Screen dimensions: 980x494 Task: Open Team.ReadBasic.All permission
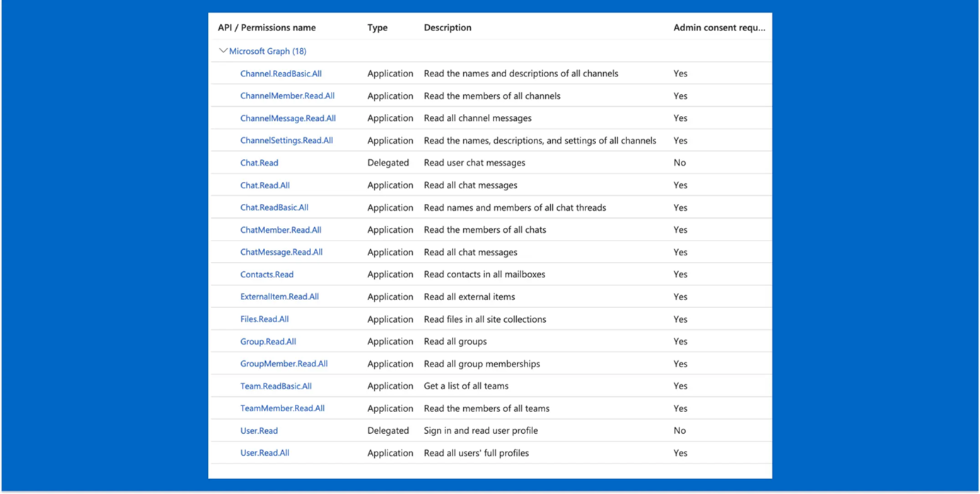coord(276,386)
